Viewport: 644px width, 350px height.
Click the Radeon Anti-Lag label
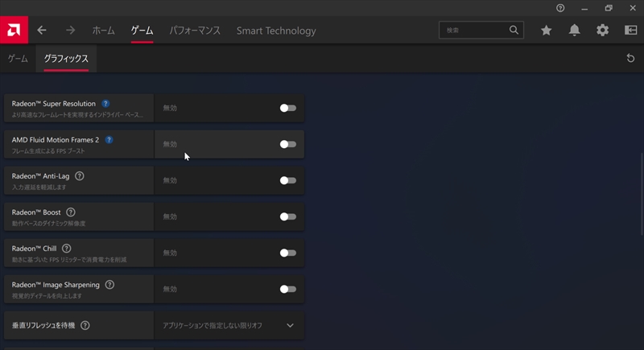[x=41, y=176]
